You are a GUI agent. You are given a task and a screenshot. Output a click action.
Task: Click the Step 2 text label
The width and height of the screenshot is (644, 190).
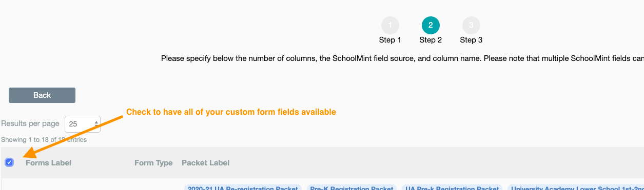[431, 40]
